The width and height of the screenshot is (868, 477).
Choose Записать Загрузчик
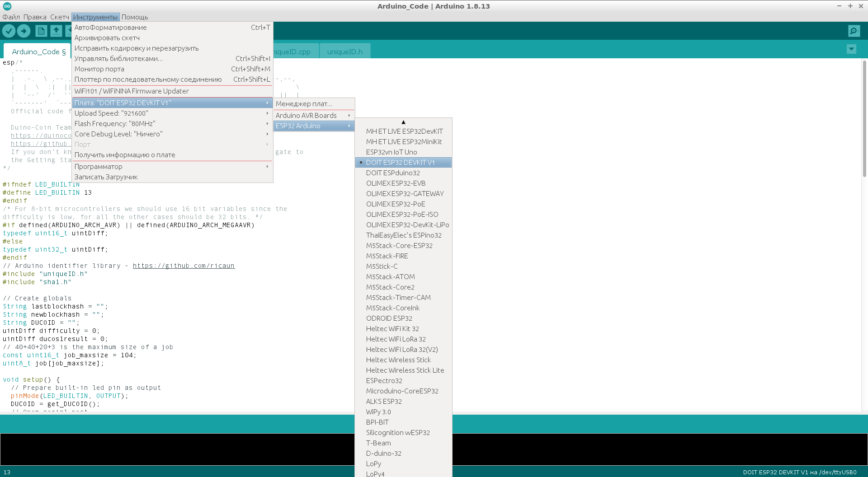tap(172, 177)
